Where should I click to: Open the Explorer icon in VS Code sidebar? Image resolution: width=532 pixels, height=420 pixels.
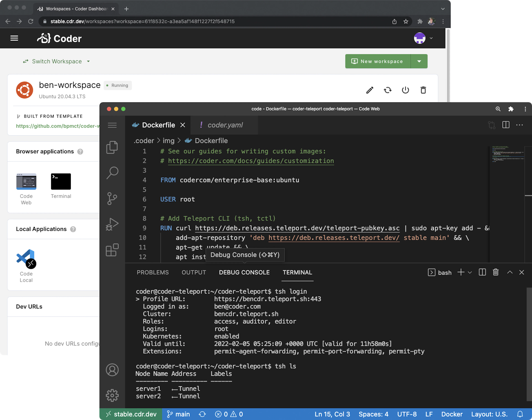pyautogui.click(x=112, y=147)
